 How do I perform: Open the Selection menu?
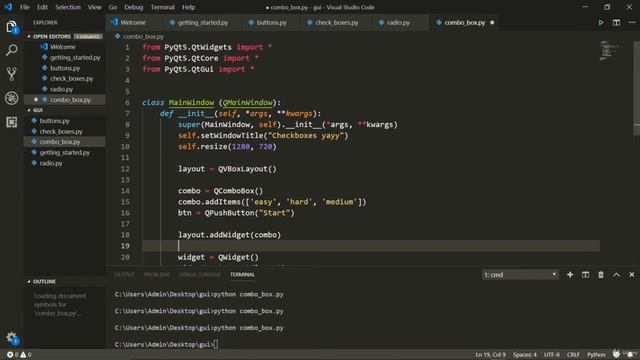click(68, 7)
